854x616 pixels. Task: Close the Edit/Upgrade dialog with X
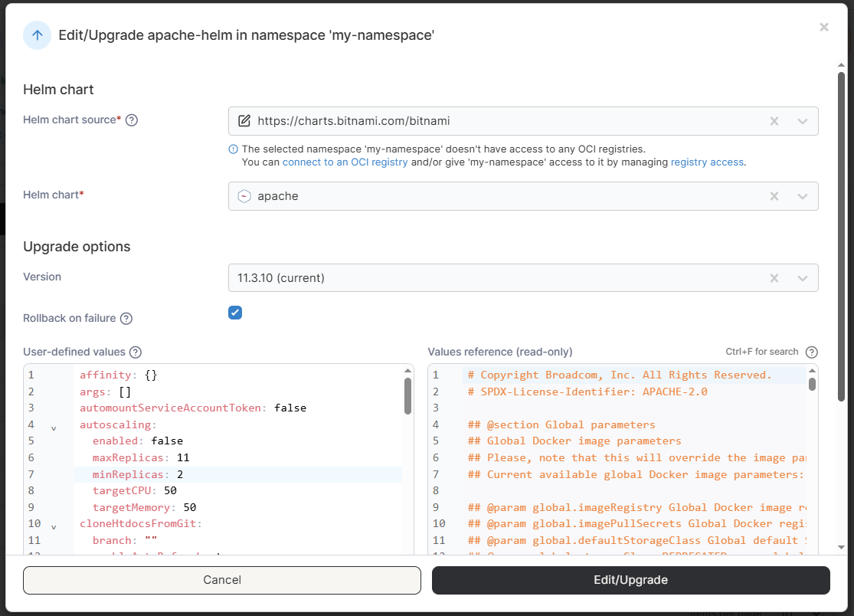(x=824, y=28)
